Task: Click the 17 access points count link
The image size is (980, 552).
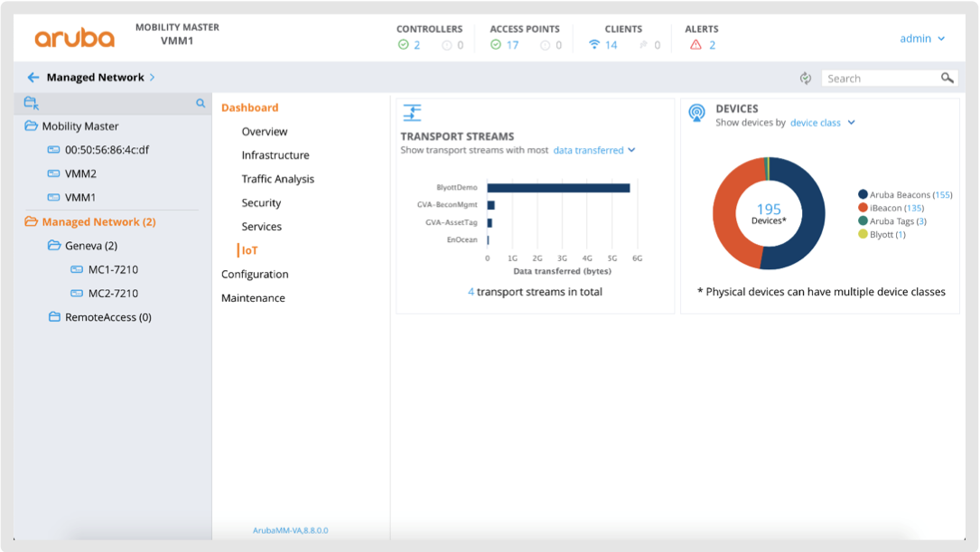Action: point(512,45)
